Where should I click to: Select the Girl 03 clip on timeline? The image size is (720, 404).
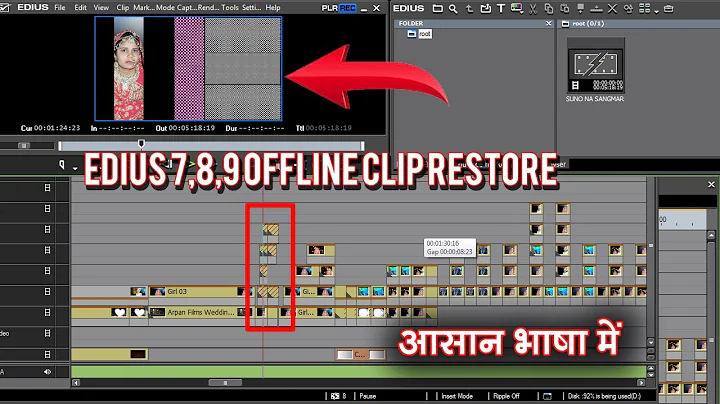pyautogui.click(x=201, y=292)
